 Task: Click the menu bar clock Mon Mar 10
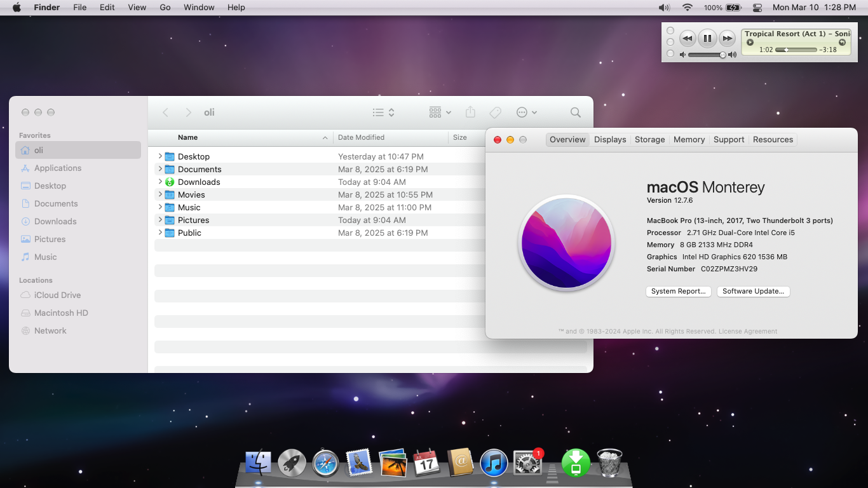coord(814,8)
